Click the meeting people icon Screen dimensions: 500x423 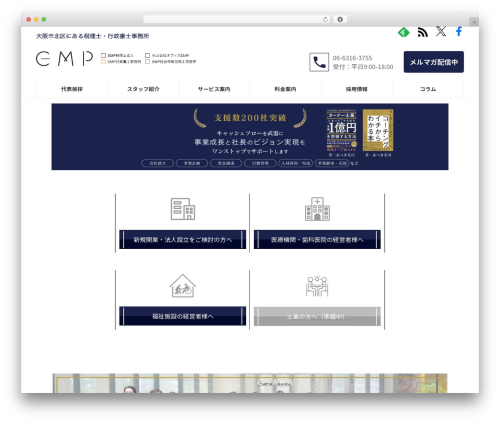click(x=317, y=286)
